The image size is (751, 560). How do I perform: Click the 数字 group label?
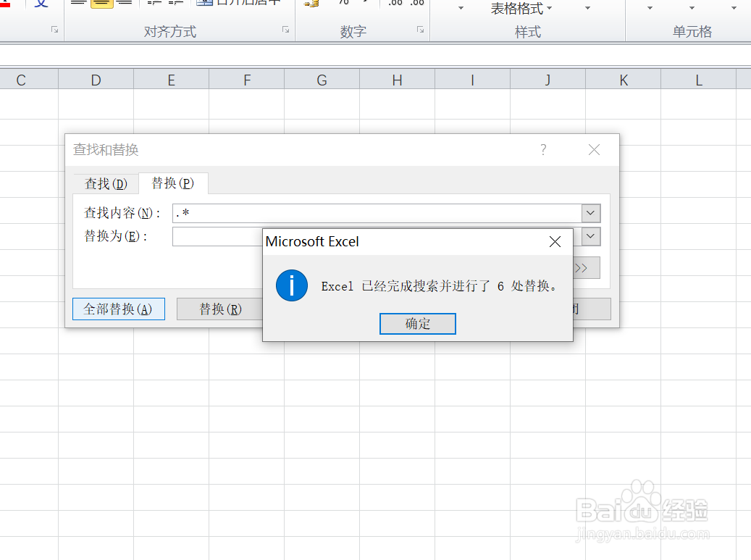click(x=353, y=32)
